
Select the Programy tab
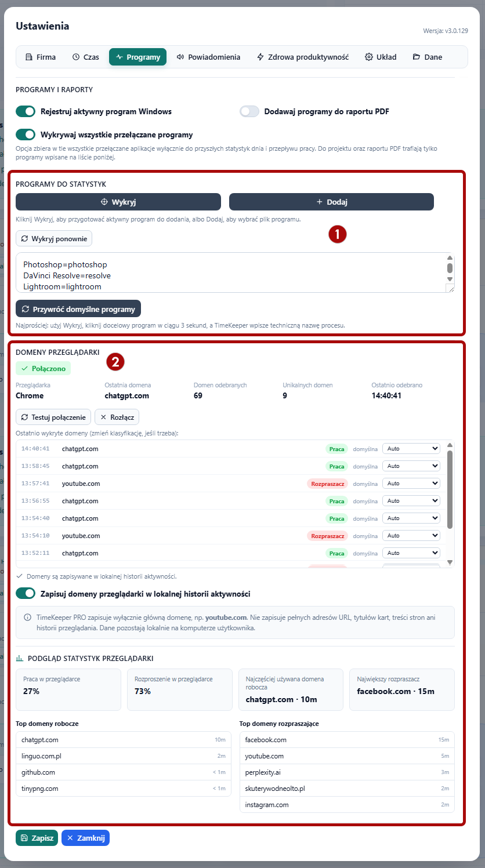coord(138,57)
